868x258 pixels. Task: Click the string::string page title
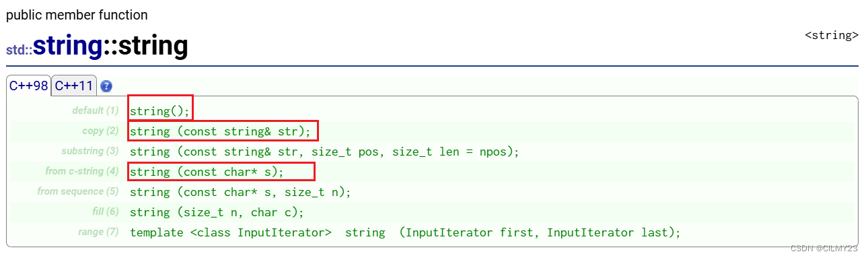[x=110, y=46]
